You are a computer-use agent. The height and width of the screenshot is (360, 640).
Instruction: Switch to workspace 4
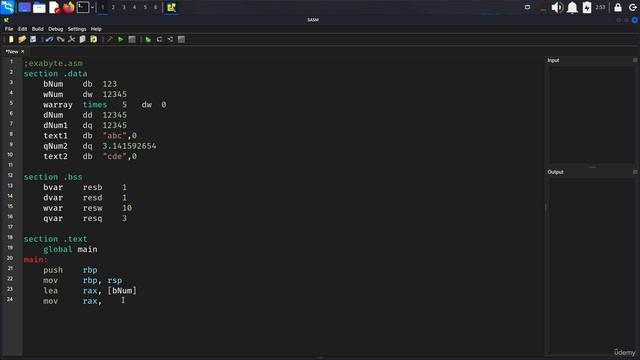134,7
